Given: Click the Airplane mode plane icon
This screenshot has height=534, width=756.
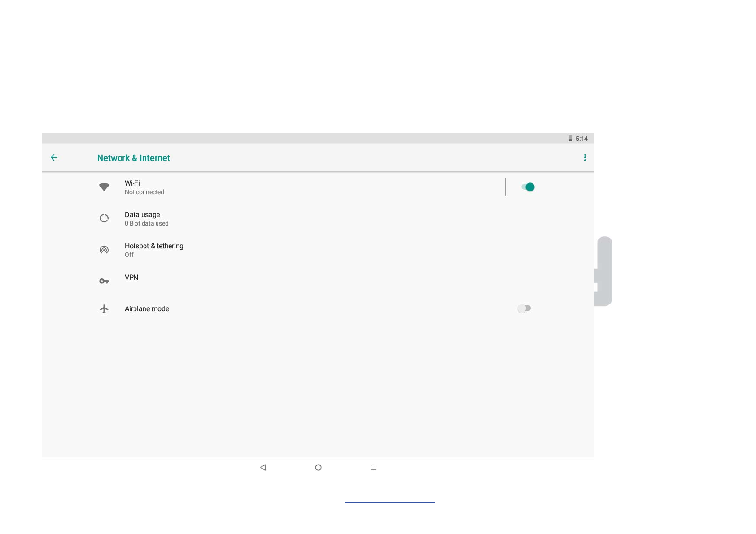Looking at the screenshot, I should pyautogui.click(x=104, y=308).
